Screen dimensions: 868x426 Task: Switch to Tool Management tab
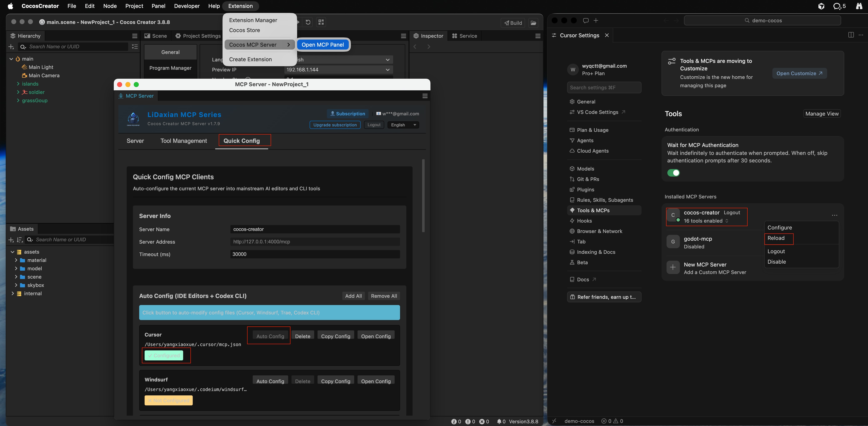(184, 141)
